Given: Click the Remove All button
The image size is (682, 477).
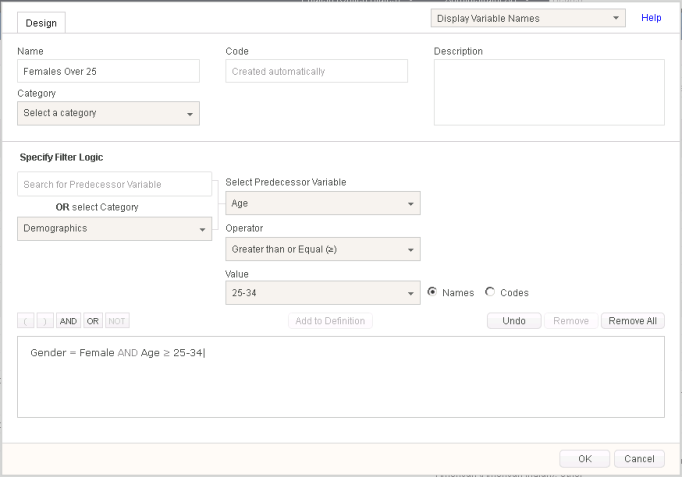Looking at the screenshot, I should (632, 321).
